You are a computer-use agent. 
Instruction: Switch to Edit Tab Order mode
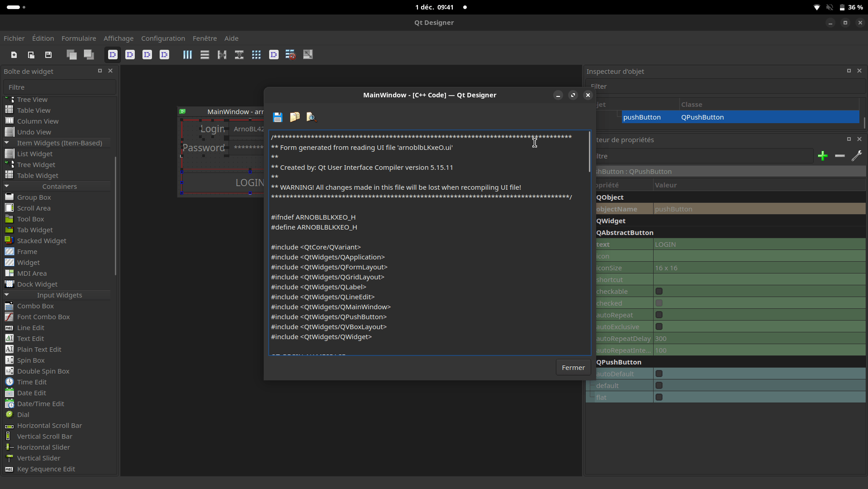click(x=164, y=55)
